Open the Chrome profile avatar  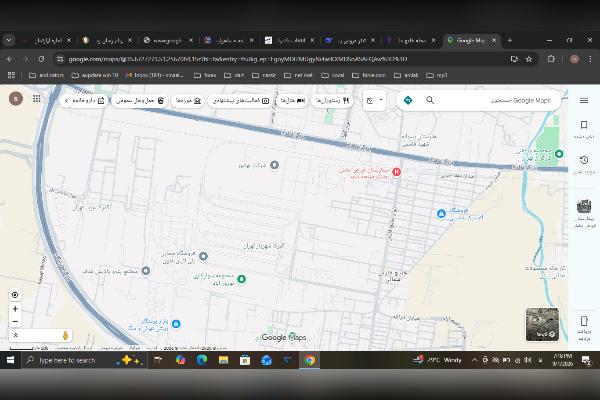[x=574, y=59]
